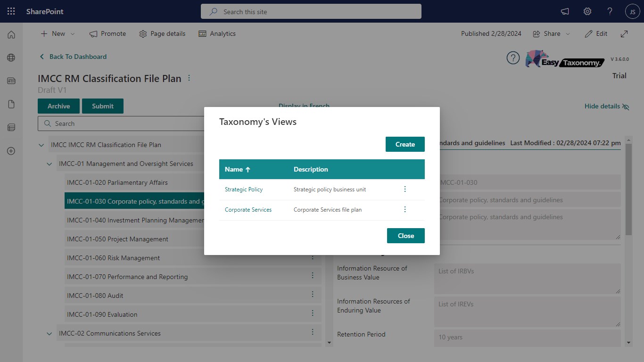Click the expand to full-screen arrow icon
The width and height of the screenshot is (644, 362).
[624, 34]
